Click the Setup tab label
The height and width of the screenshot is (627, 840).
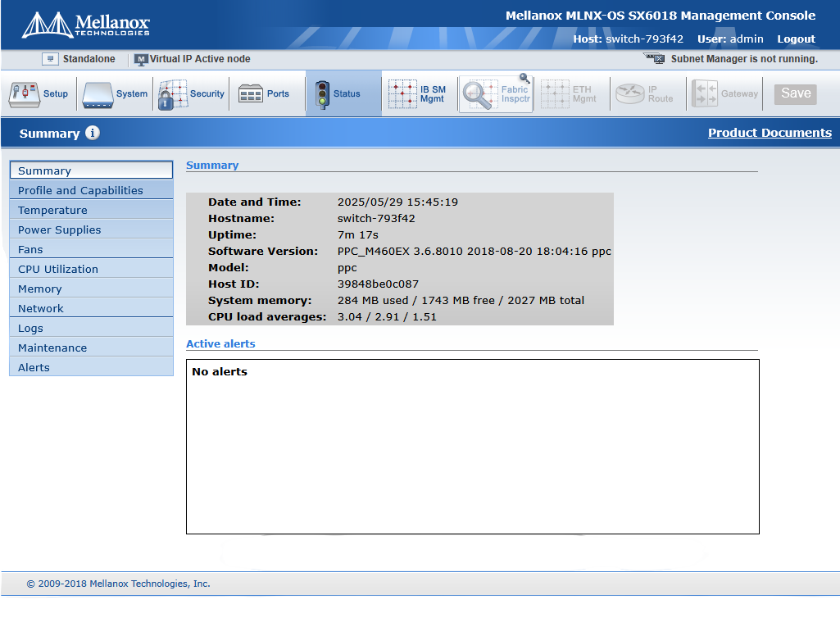(x=56, y=93)
